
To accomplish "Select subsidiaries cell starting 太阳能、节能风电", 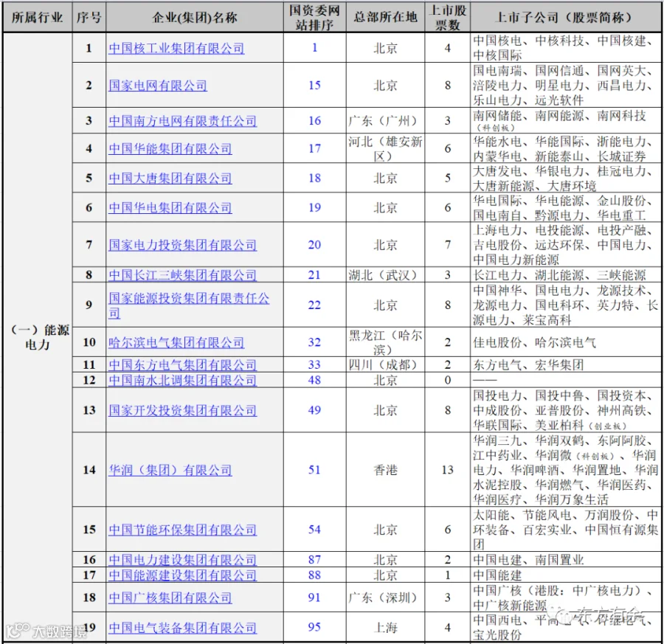I will coord(566,530).
